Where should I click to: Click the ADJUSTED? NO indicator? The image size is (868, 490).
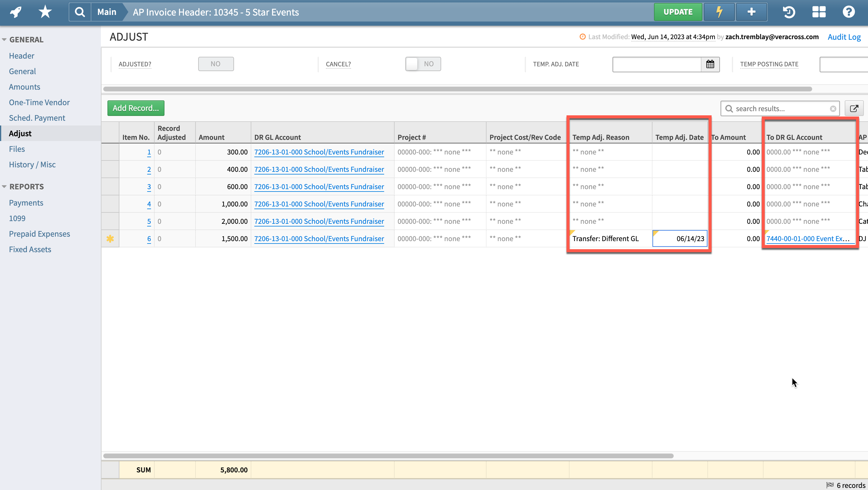pyautogui.click(x=216, y=64)
